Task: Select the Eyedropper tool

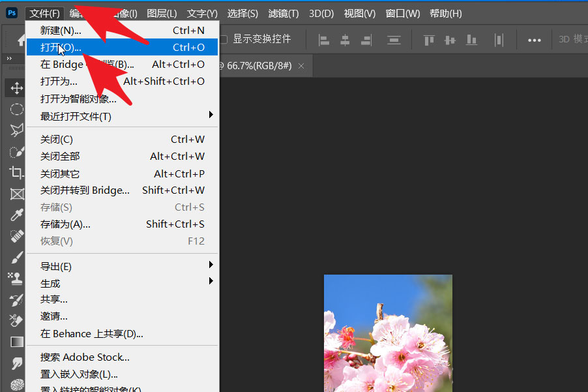Action: coord(16,215)
